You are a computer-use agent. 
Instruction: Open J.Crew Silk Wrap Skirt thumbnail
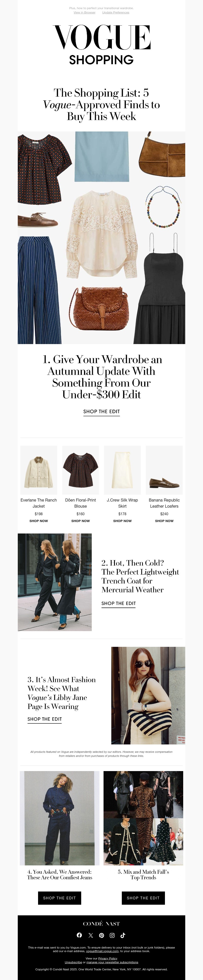pyautogui.click(x=122, y=470)
